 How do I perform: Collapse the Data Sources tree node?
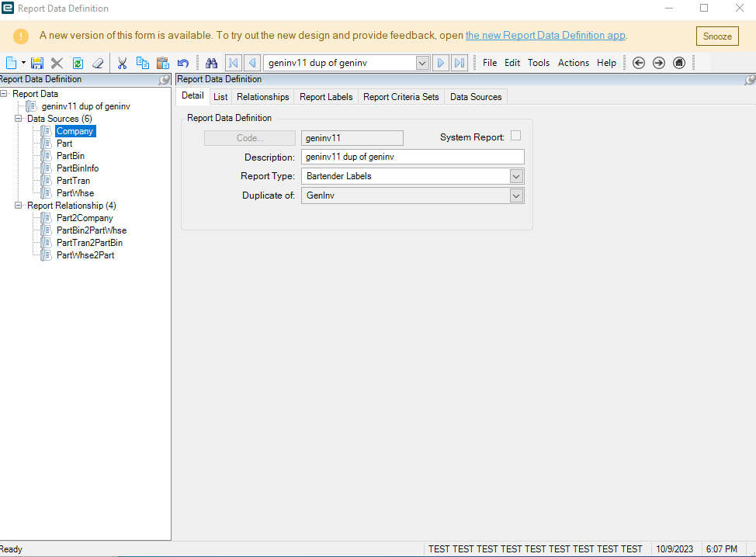(x=19, y=119)
